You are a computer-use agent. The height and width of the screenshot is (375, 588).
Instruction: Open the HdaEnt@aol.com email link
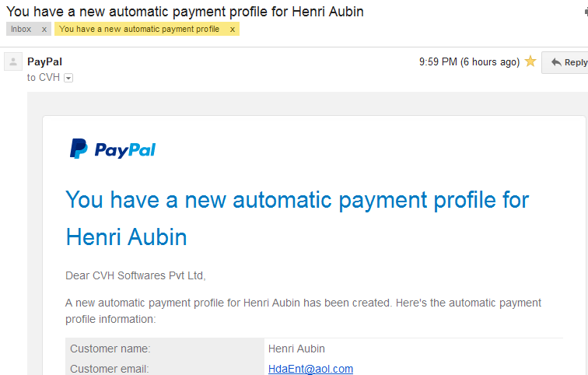click(x=310, y=369)
